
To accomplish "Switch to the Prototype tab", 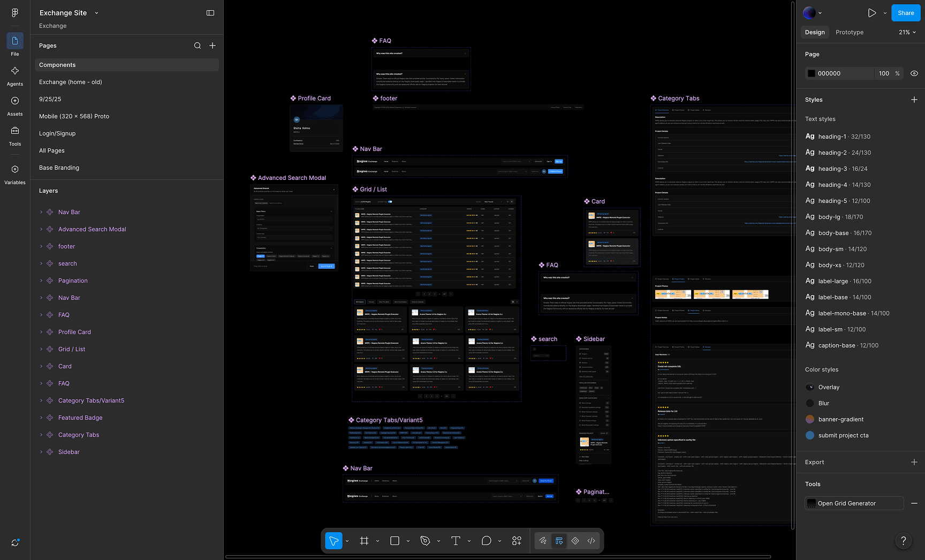I will click(x=850, y=32).
